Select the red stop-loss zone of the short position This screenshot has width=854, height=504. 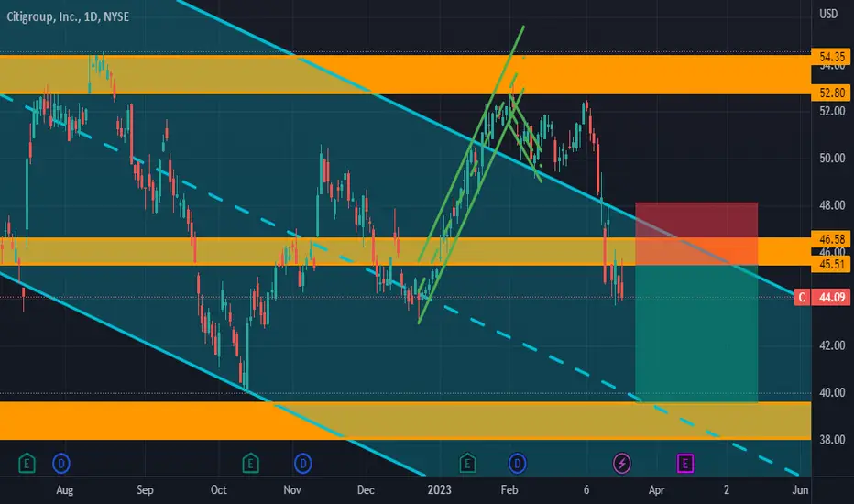696,234
